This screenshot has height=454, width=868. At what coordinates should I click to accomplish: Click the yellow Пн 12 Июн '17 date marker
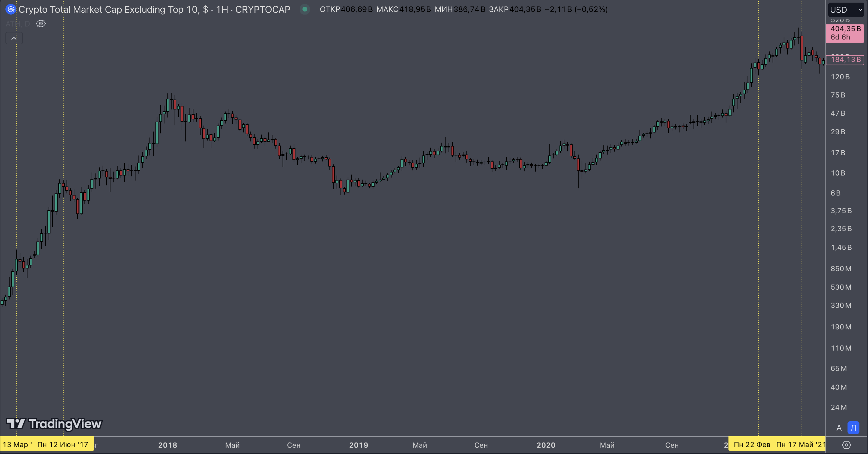[63, 445]
